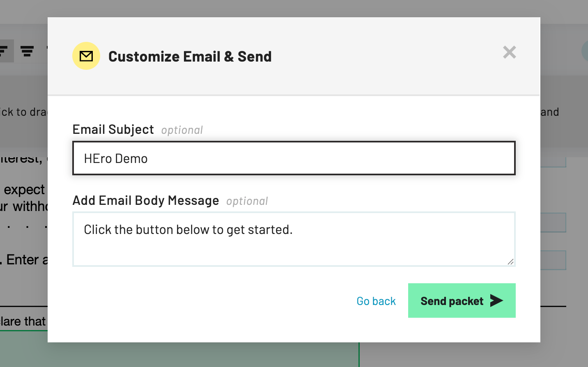Click the Go back link

click(376, 301)
